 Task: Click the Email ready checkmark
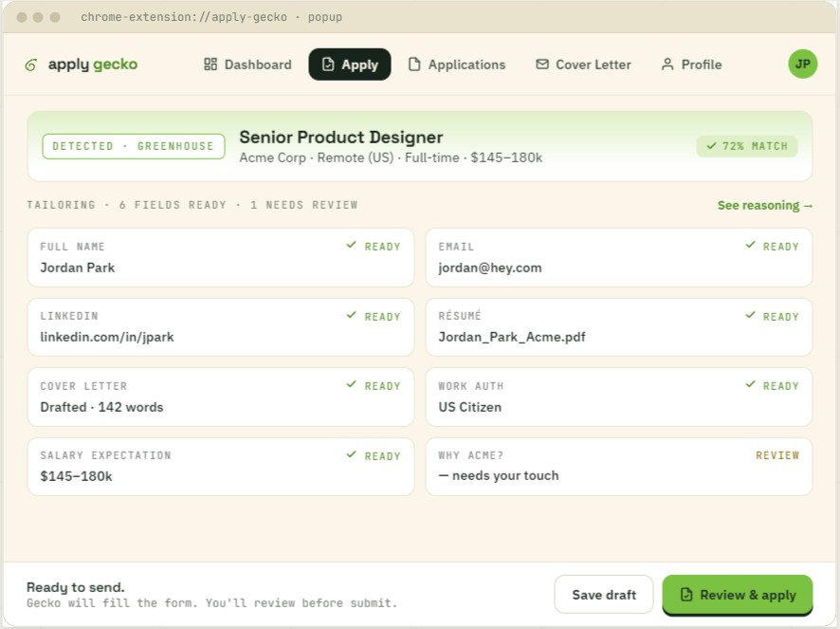click(x=750, y=245)
